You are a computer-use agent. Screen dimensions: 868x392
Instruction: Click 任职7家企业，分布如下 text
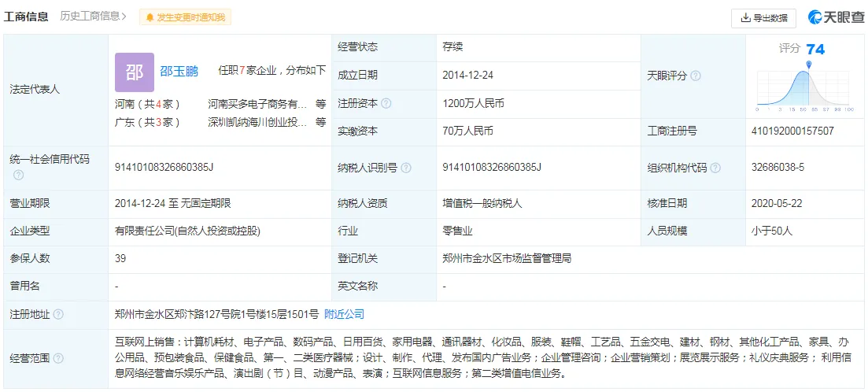point(271,71)
